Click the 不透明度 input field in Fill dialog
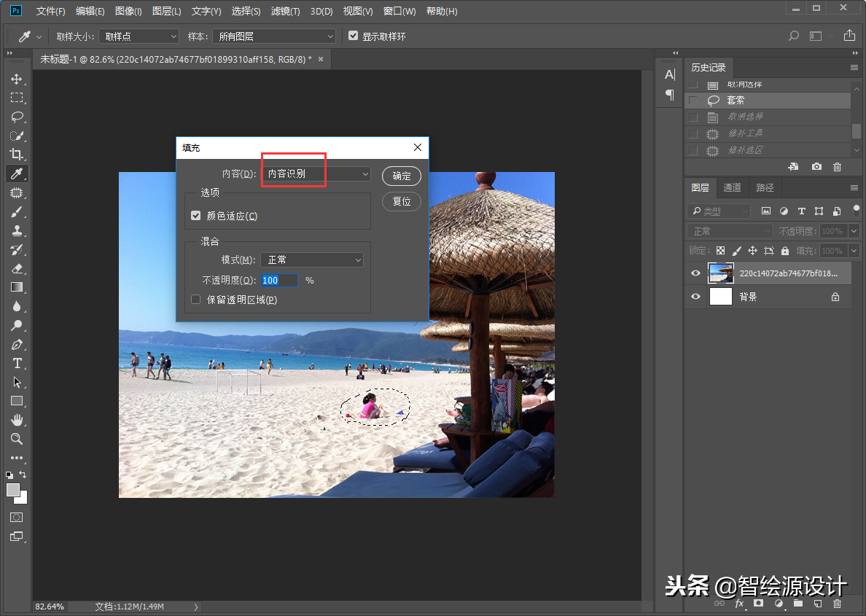This screenshot has height=616, width=866. (279, 281)
